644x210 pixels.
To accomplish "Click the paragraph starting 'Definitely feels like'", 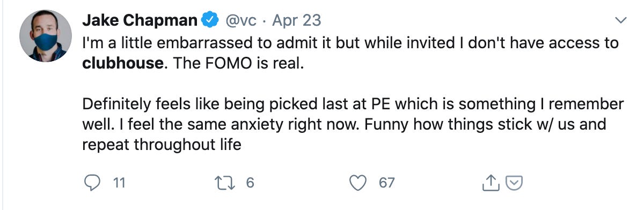I will point(353,124).
